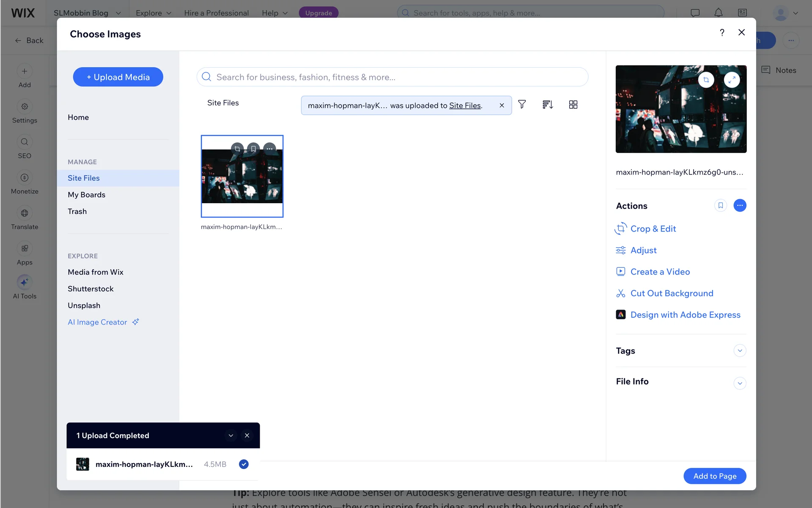Open My Boards in sidebar
This screenshot has width=812, height=508.
pos(86,195)
